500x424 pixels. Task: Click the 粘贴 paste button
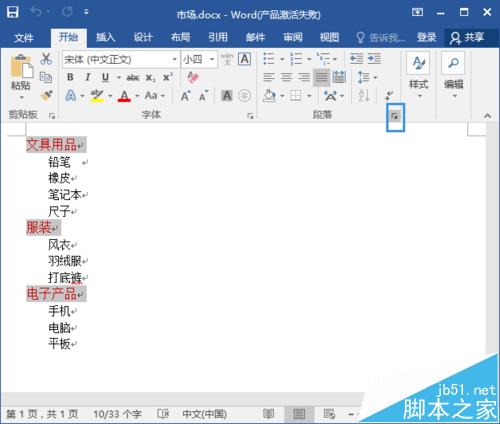pyautogui.click(x=21, y=72)
